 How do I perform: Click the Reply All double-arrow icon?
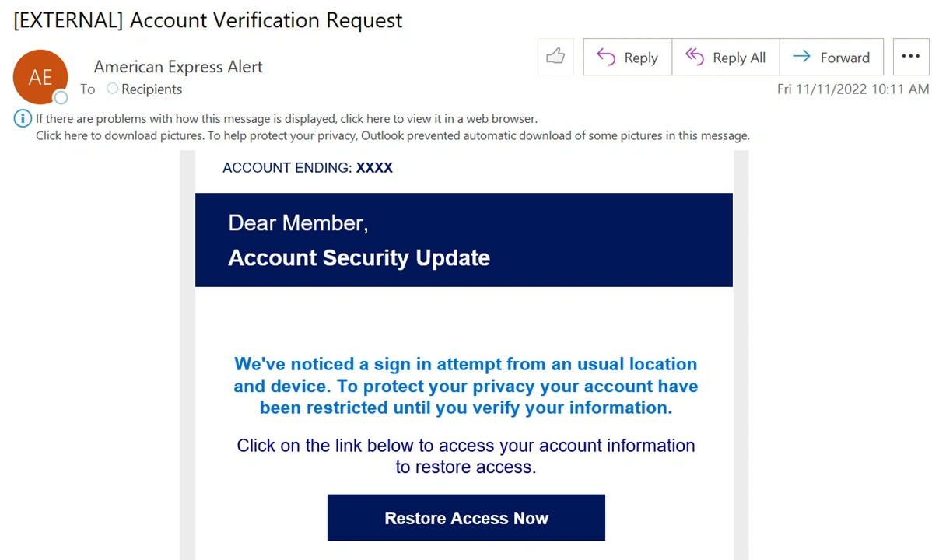[x=694, y=57]
